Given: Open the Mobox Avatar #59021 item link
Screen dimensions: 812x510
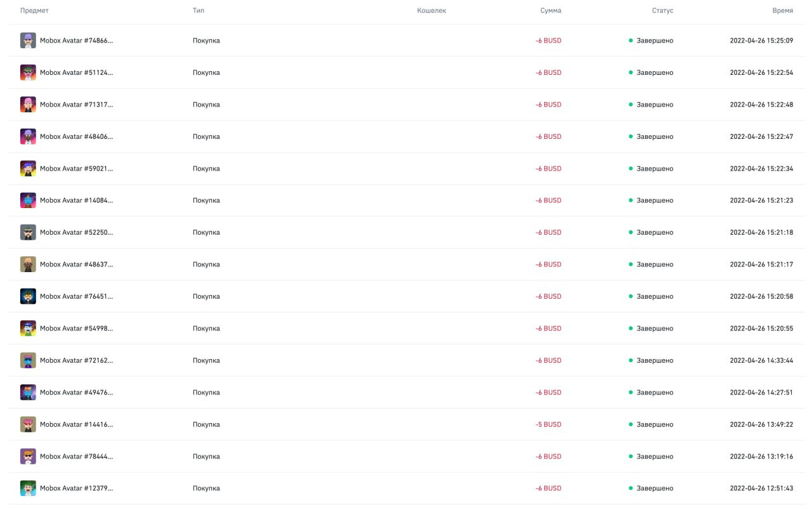Looking at the screenshot, I should [76, 169].
